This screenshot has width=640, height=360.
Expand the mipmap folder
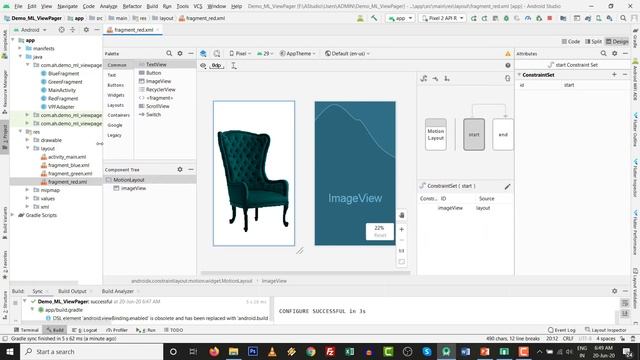coord(27,190)
